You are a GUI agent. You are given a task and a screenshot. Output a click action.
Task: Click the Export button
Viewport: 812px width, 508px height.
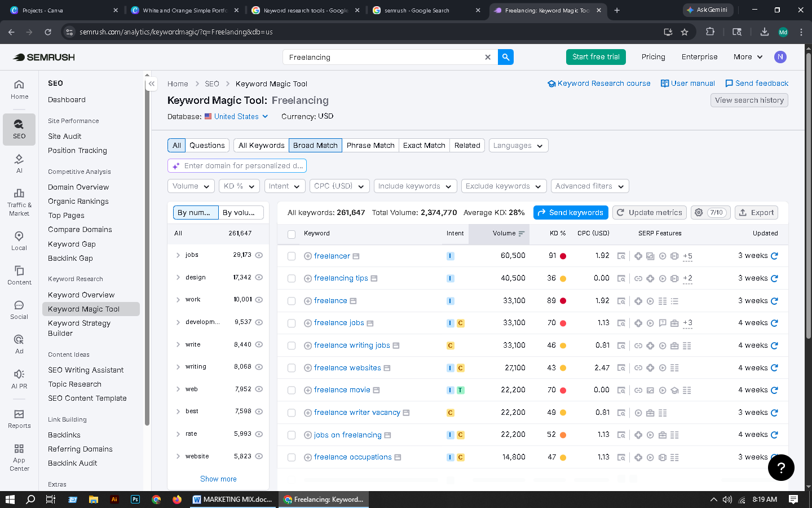pyautogui.click(x=757, y=212)
